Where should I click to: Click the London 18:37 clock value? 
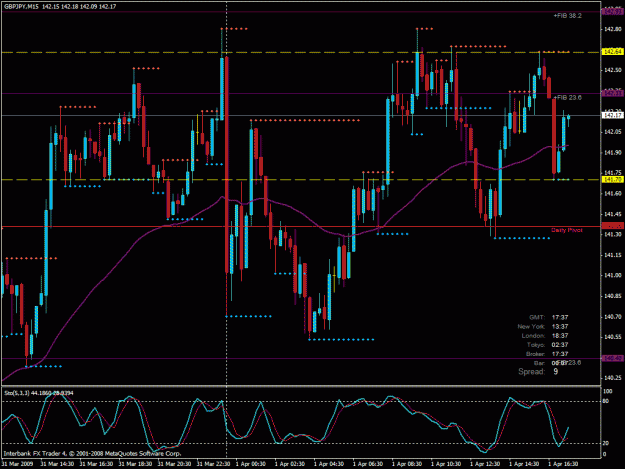560,336
